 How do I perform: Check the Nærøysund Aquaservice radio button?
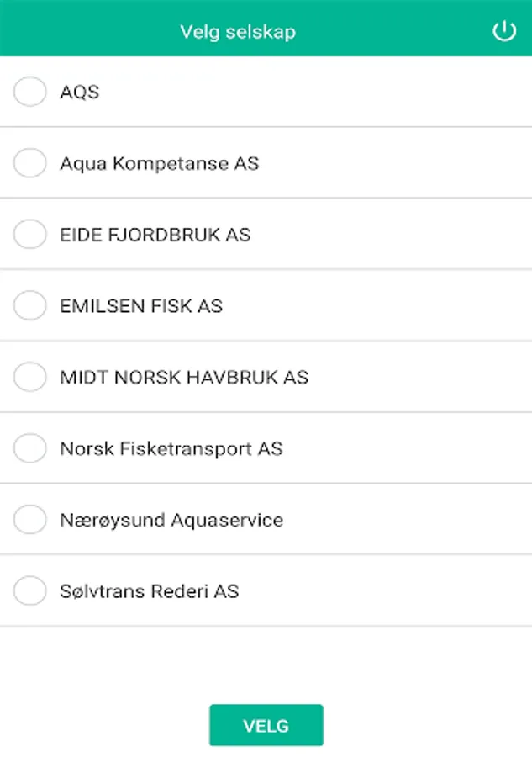tap(30, 520)
